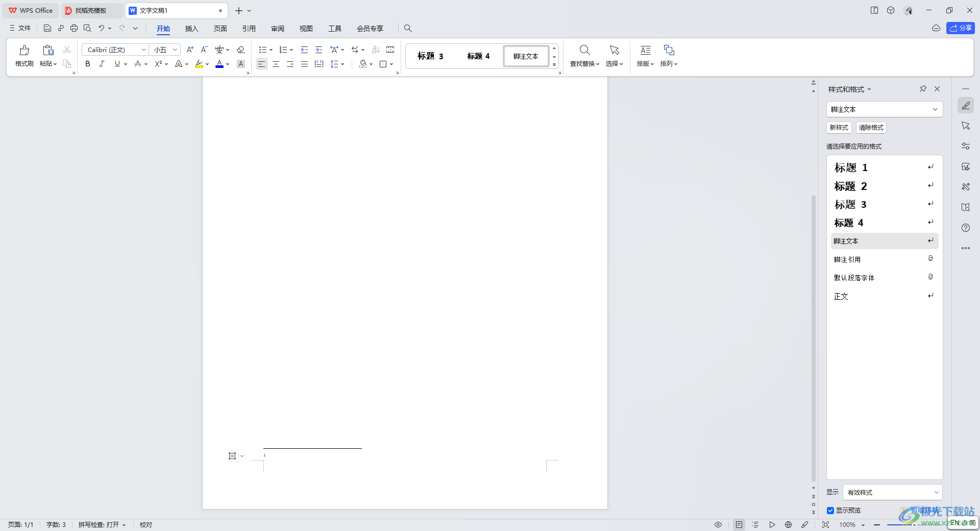Toggle outline view icon in status bar
This screenshot has width=980, height=531.
755,524
